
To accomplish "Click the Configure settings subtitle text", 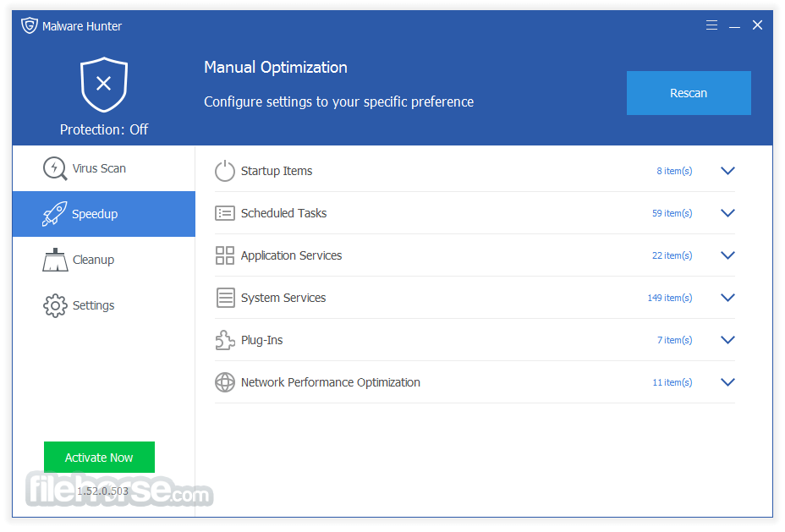I will 338,101.
